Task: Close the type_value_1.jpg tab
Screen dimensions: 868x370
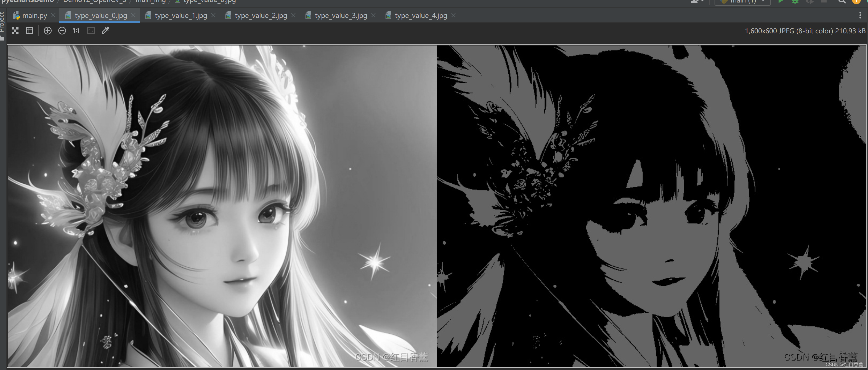Action: click(213, 15)
